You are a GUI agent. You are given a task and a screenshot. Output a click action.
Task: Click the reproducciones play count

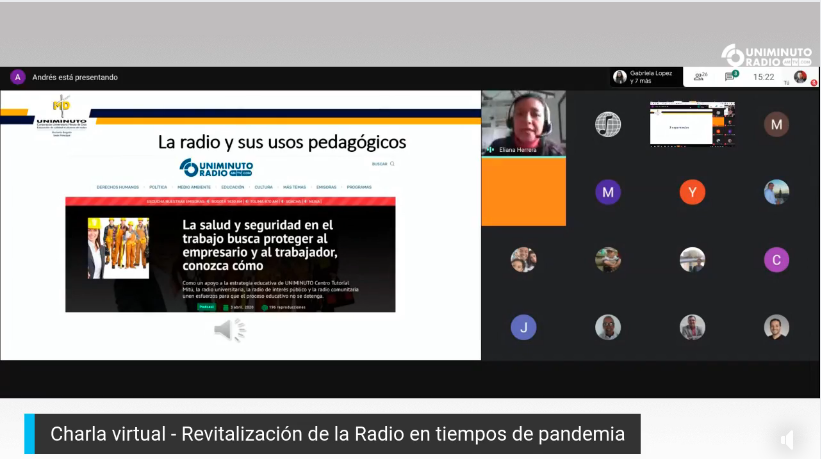283,307
